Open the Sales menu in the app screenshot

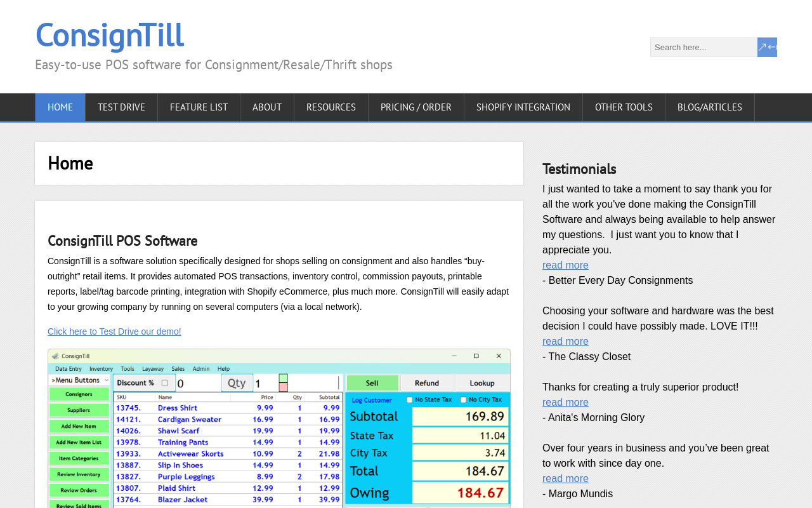click(x=178, y=368)
